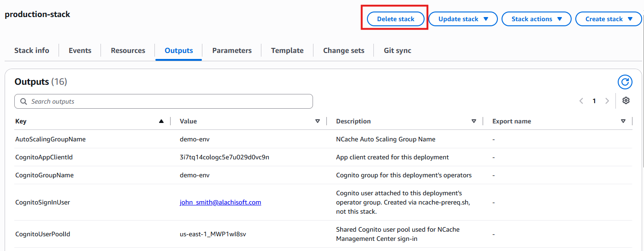Click the Value column header
644x251 pixels.
click(x=188, y=121)
